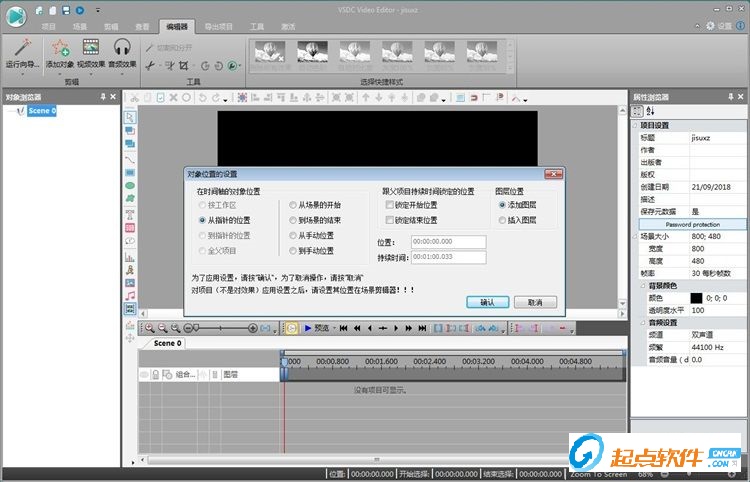Expand the dropdown under 添加对象
750x482 pixels.
click(60, 74)
